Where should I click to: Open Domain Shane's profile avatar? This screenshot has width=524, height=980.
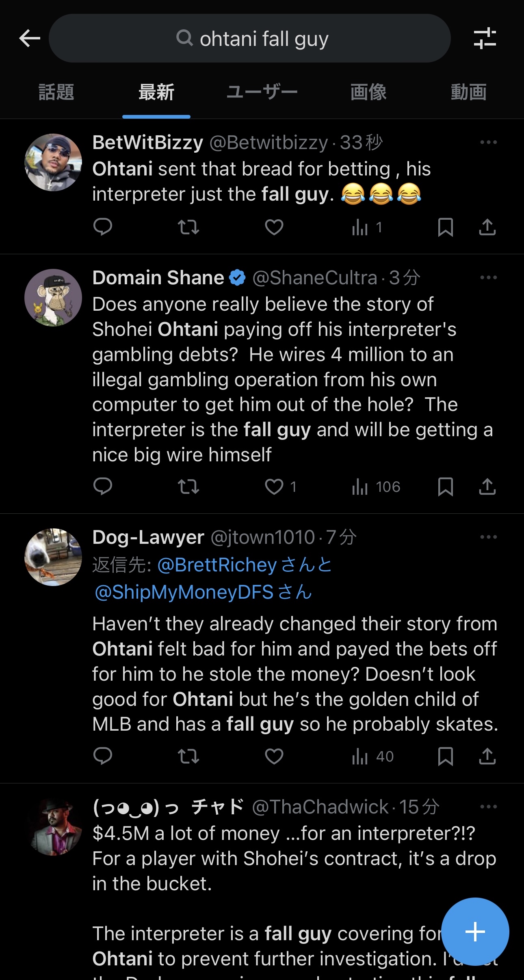click(x=53, y=298)
